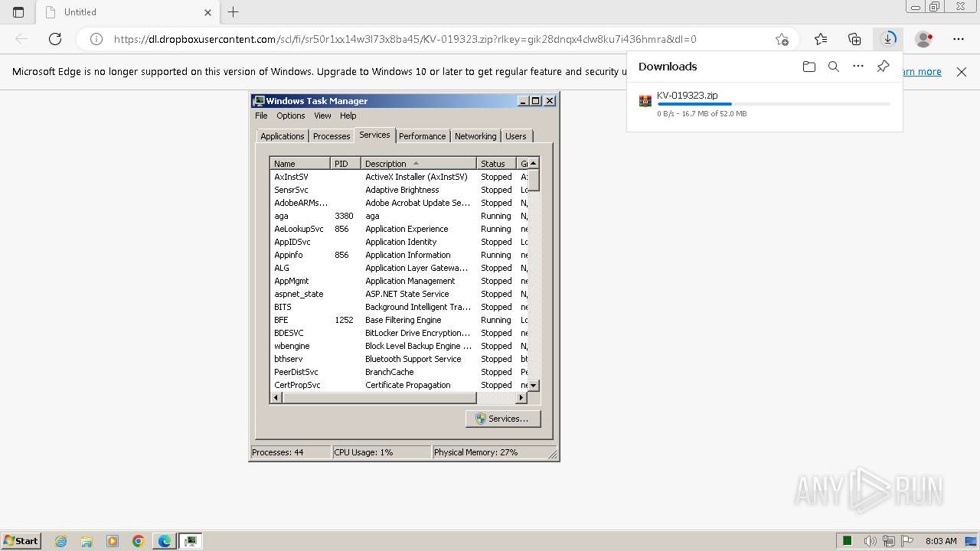Open Task Manager Help menu
The height and width of the screenshot is (551, 980).
pyautogui.click(x=348, y=116)
